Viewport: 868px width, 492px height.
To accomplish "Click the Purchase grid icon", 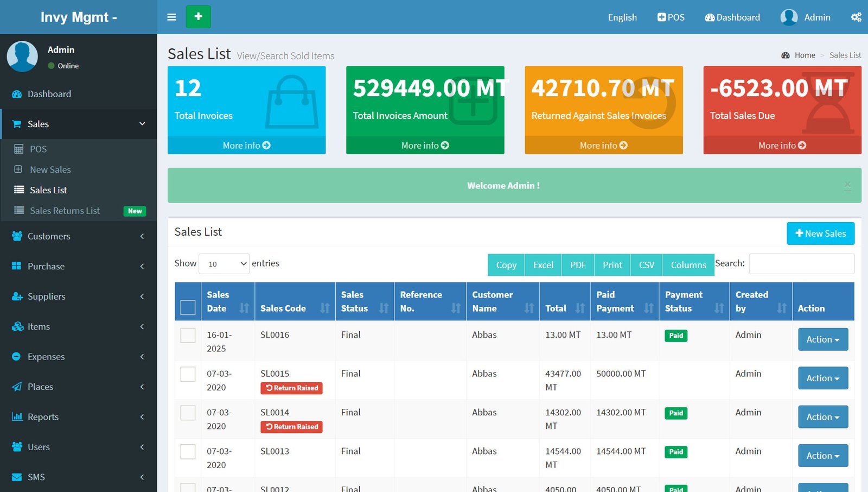I will pyautogui.click(x=17, y=266).
